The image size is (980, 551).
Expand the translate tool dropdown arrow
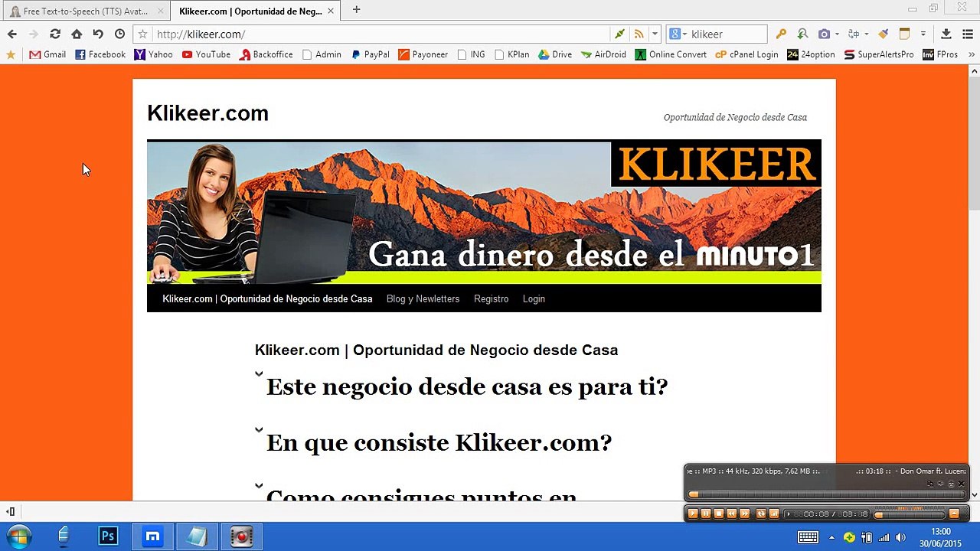click(x=866, y=34)
